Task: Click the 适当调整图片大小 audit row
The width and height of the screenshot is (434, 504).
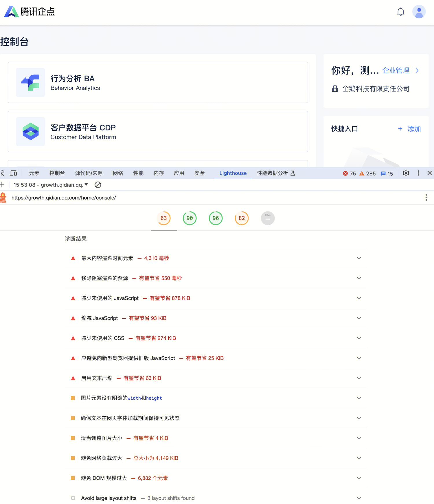Action: click(x=216, y=438)
